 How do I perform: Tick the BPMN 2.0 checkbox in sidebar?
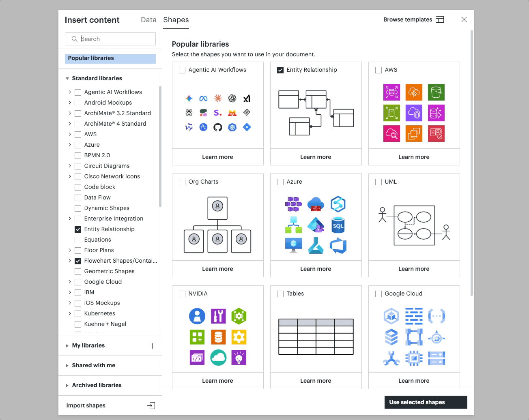point(78,156)
